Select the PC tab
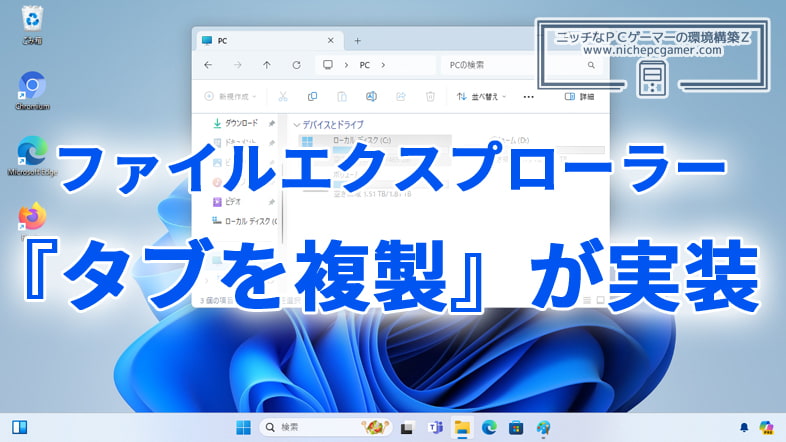Viewport: 786px width, 442px height. pyautogui.click(x=268, y=41)
